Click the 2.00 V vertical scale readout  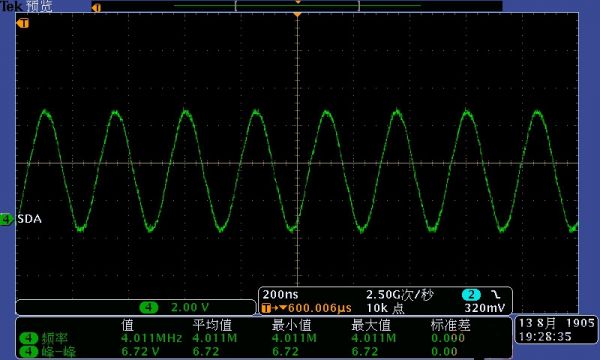(190, 307)
